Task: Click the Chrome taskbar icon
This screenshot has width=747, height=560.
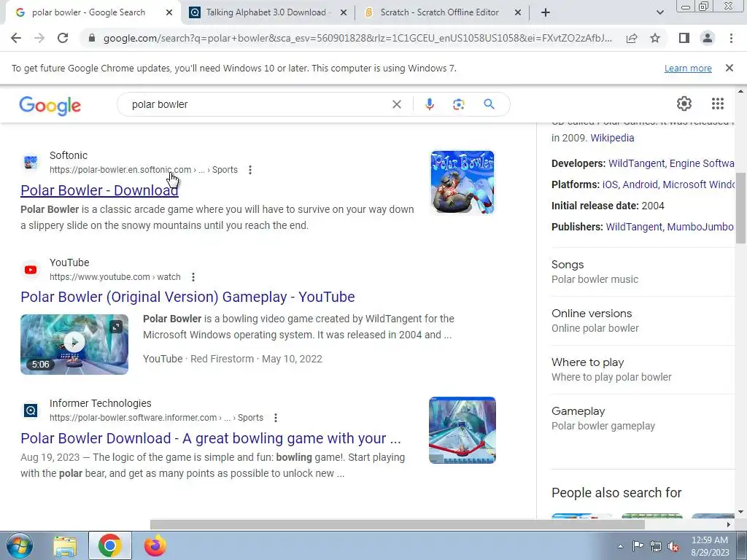Action: click(109, 545)
